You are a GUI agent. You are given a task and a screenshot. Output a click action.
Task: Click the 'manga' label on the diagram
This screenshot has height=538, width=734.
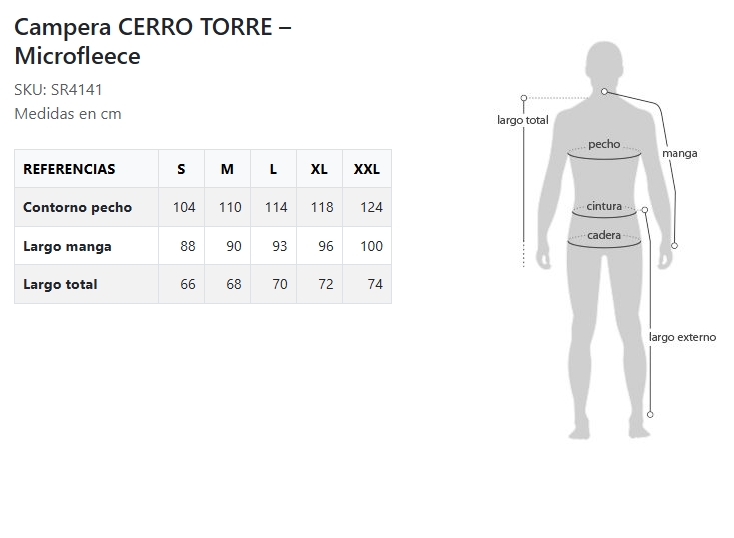coord(679,153)
